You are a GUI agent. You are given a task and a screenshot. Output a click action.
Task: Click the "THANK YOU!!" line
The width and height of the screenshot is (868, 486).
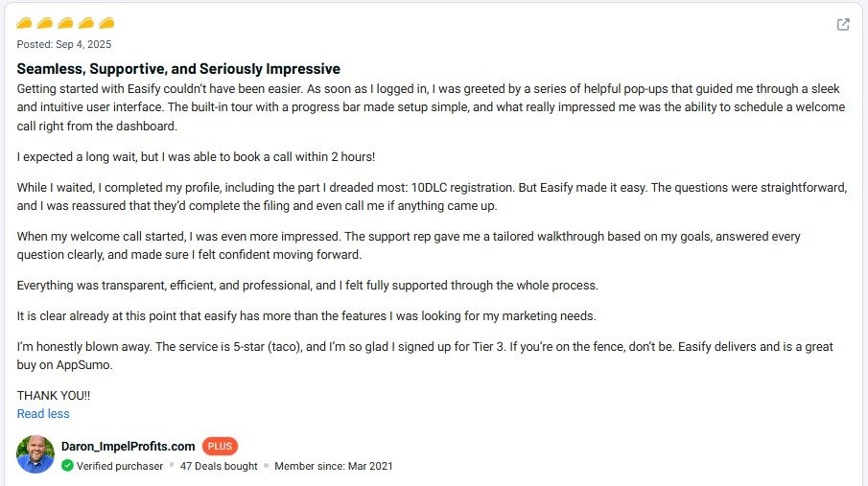[54, 395]
